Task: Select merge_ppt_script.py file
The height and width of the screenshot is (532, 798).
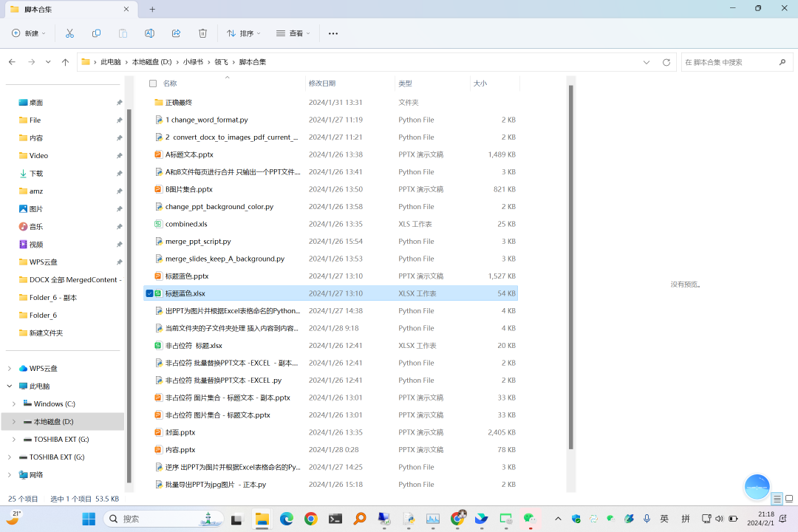Action: (331, 242)
